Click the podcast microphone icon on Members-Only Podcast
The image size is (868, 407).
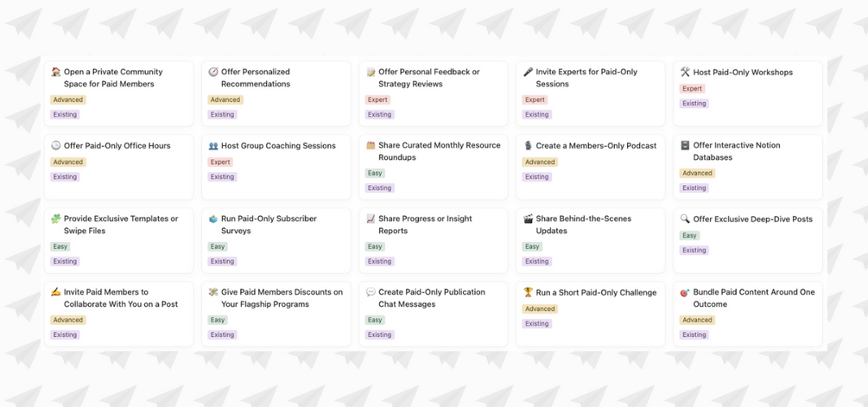[528, 146]
